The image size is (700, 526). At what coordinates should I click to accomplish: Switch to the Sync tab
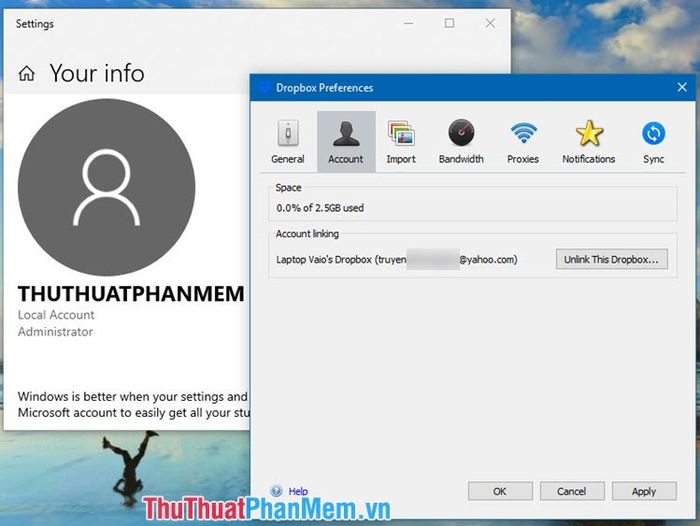653,142
